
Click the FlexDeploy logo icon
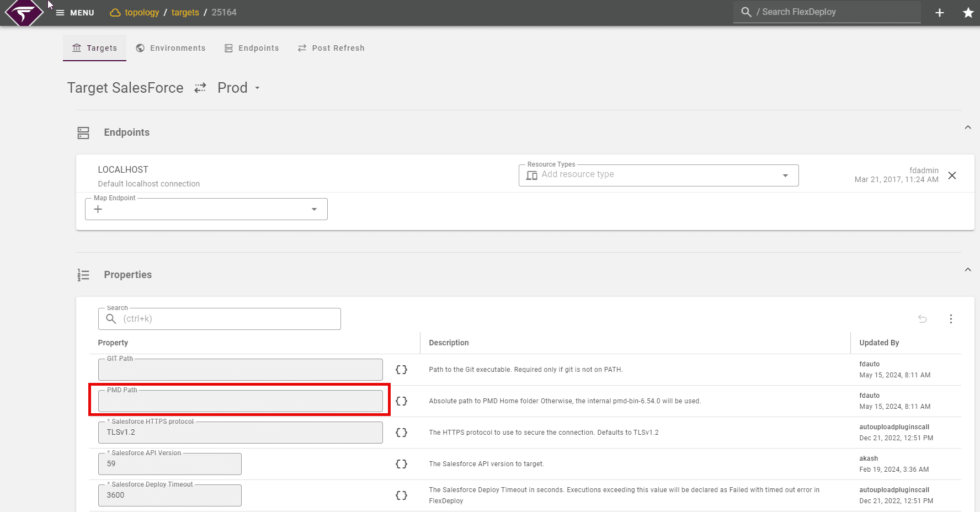tap(24, 13)
